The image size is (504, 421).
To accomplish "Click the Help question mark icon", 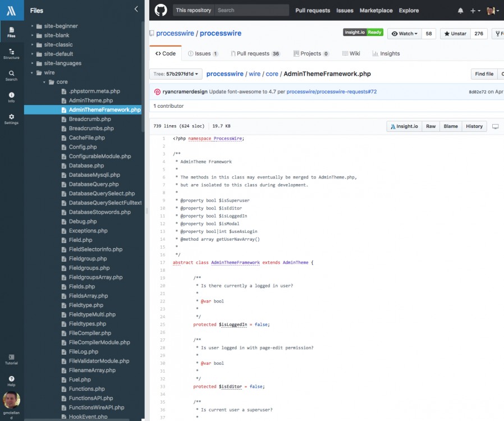I will point(11,381).
